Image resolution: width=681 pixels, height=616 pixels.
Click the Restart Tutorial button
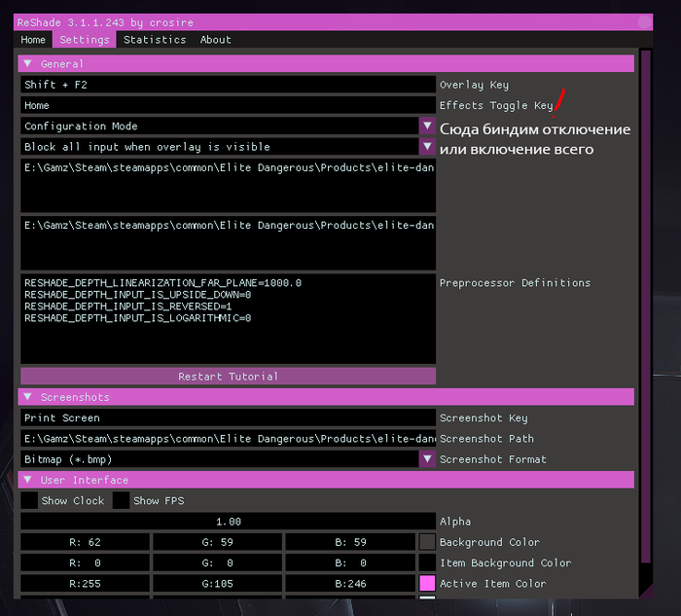coord(228,376)
